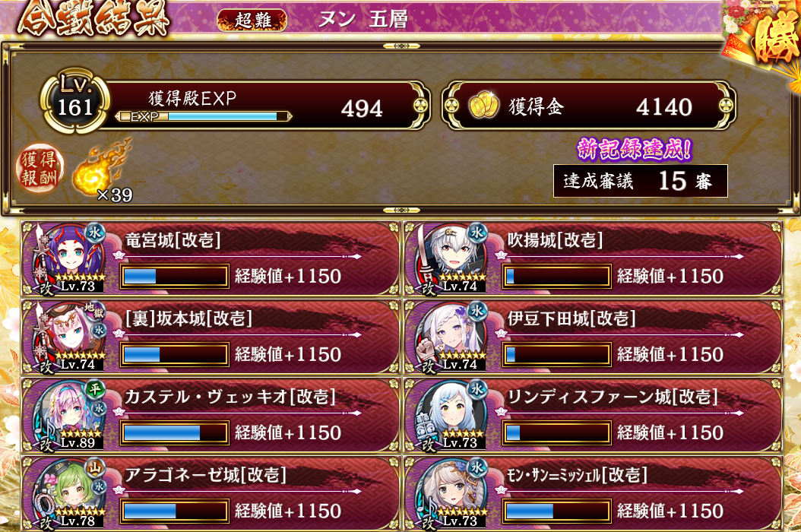Screen dimensions: 801x532
Task: Click the 平 attribute icon on カステル・ヴェッキオ
Action: point(95,389)
